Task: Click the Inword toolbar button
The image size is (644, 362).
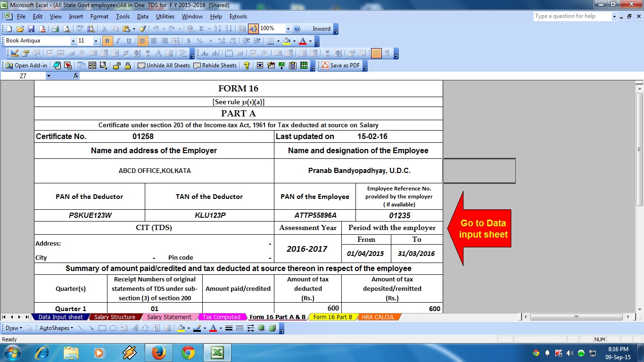Action: (322, 29)
